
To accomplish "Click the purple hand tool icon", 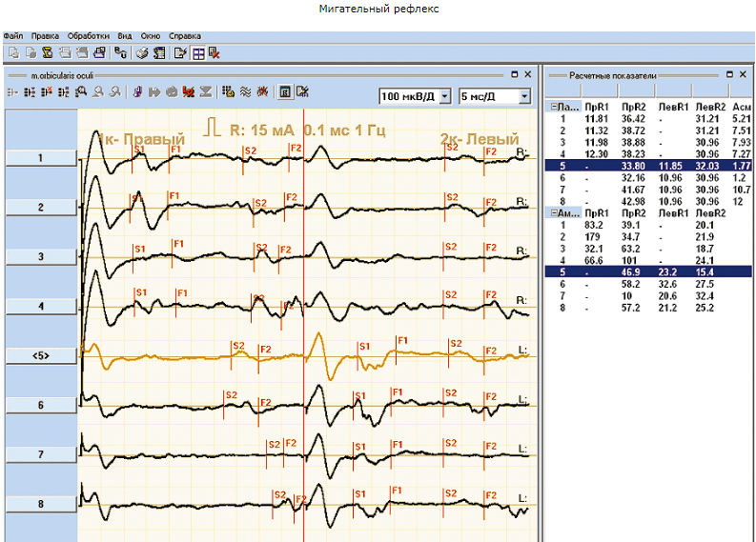I will tap(137, 91).
